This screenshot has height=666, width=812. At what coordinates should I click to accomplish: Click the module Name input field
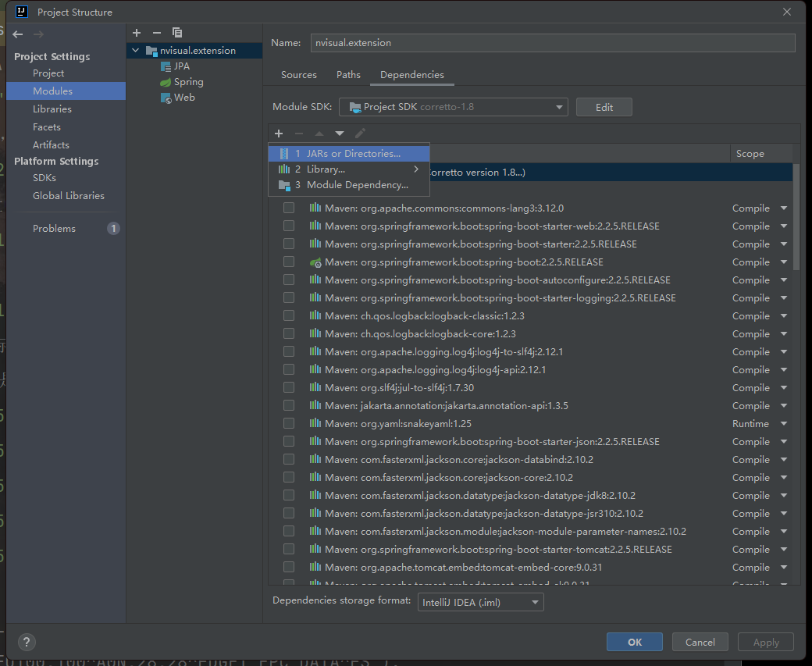(552, 43)
